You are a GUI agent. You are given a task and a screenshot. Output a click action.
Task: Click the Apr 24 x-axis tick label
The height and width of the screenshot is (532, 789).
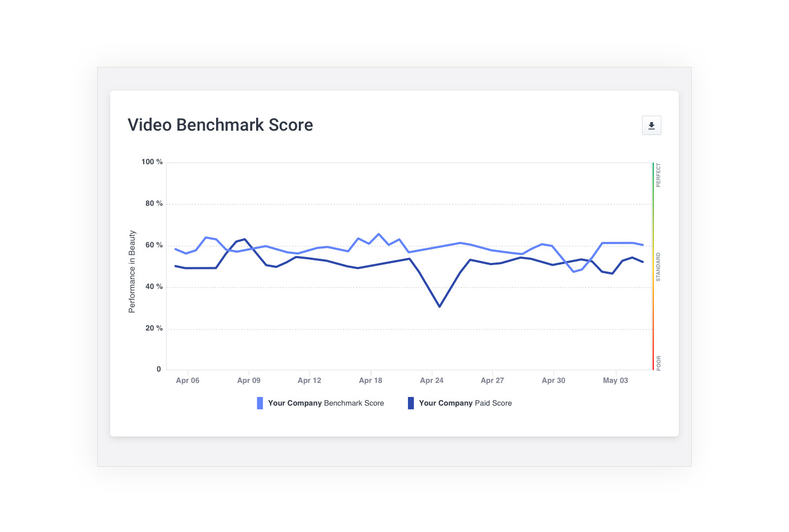431,380
